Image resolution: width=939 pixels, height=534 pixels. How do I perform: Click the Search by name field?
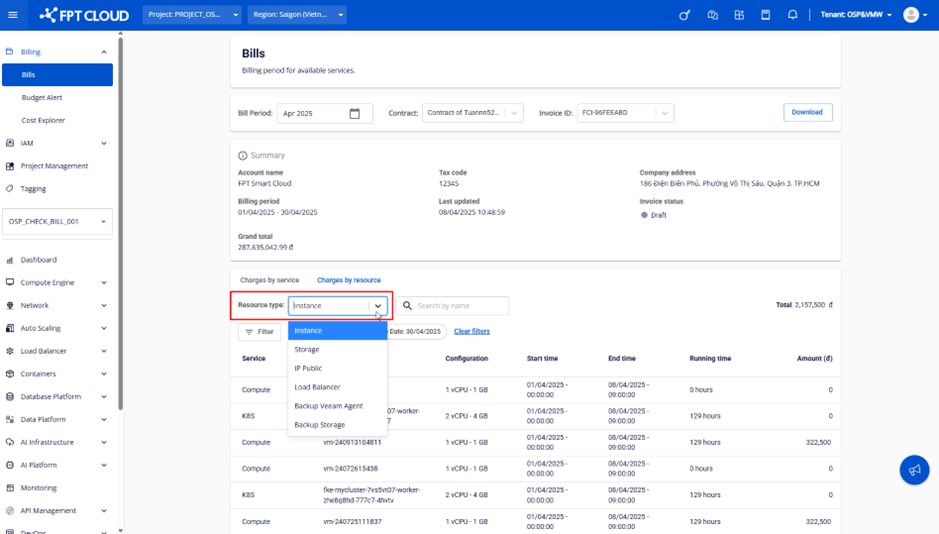(460, 306)
